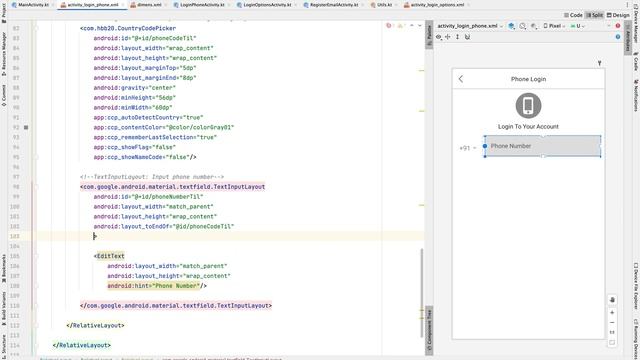Click the colorGray01 gutter color swatch on line 92
The width and height of the screenshot is (640, 360).
click(26, 127)
